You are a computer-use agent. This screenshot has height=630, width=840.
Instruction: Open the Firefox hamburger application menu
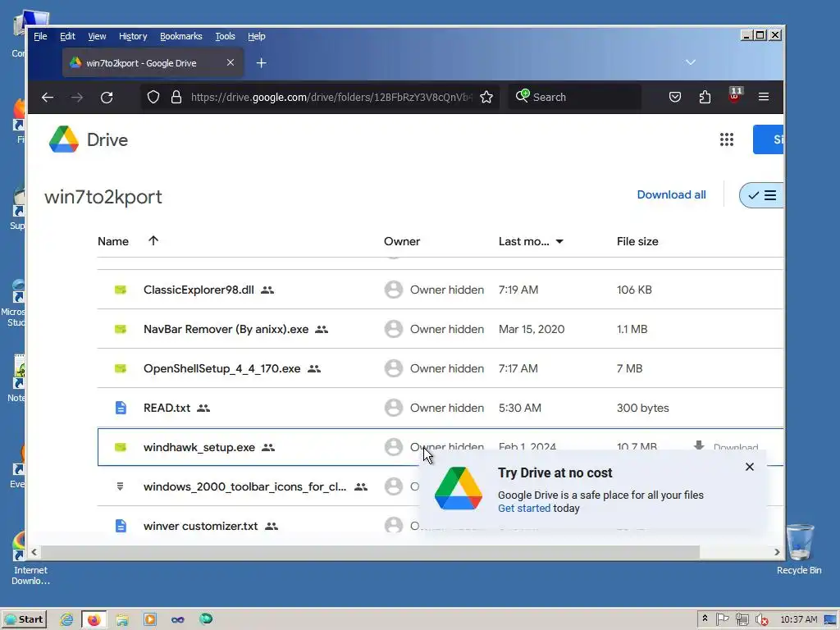(764, 97)
